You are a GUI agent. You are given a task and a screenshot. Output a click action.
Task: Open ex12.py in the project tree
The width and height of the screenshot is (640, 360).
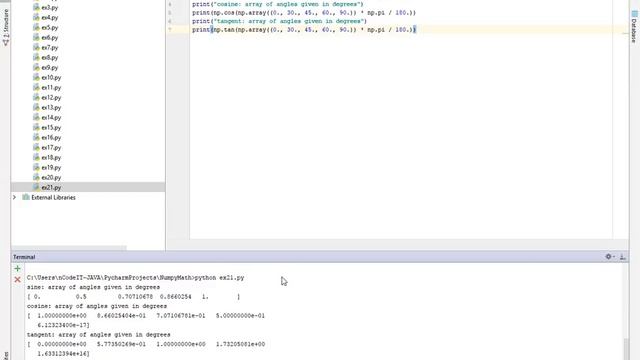tap(51, 98)
